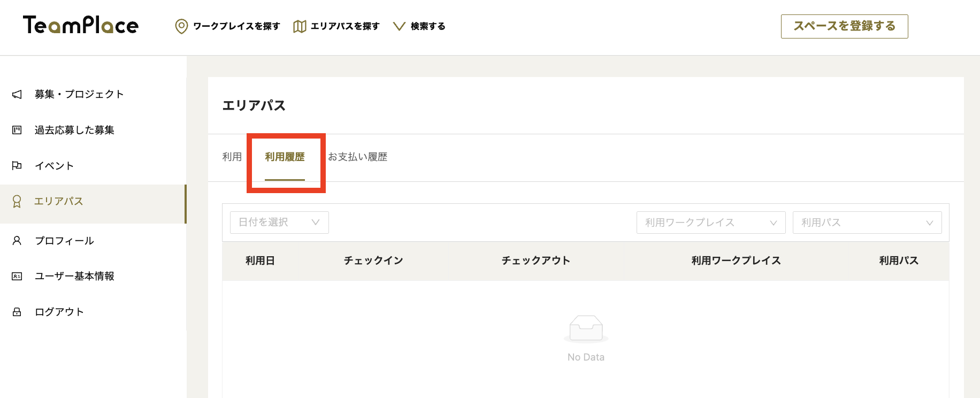Screen dimensions: 980x398
Task: Click the map pin icon in header
Action: pos(181,26)
